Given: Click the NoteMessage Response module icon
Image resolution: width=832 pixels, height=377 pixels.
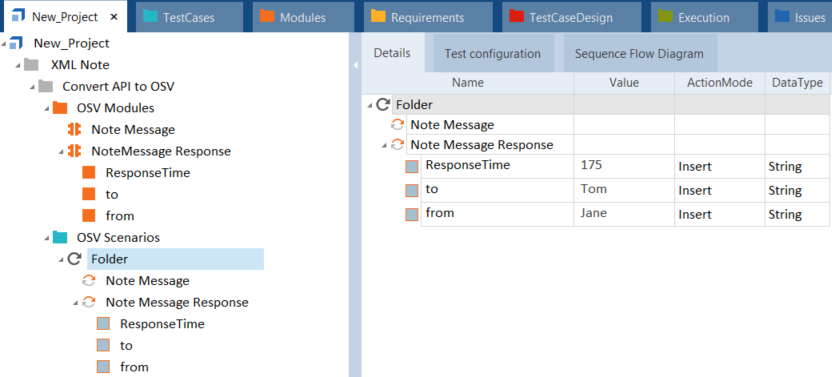Looking at the screenshot, I should pyautogui.click(x=74, y=151).
